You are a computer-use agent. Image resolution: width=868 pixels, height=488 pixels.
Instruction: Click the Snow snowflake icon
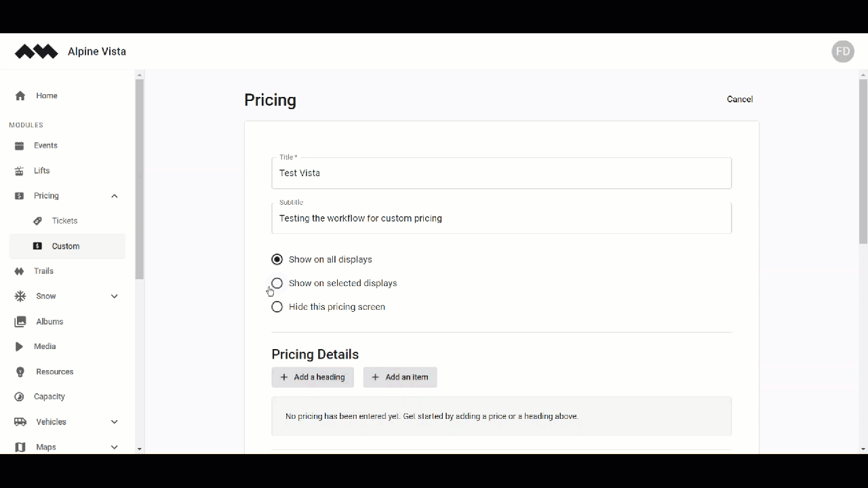pyautogui.click(x=20, y=296)
